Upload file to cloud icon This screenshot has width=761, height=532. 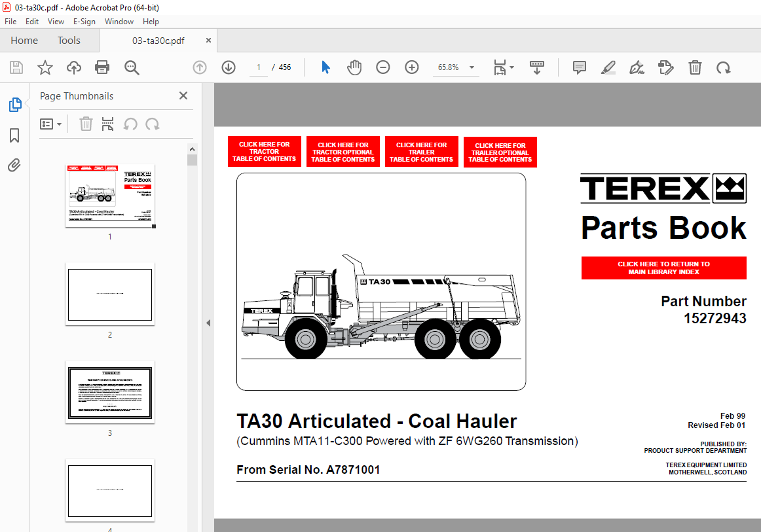pos(74,67)
